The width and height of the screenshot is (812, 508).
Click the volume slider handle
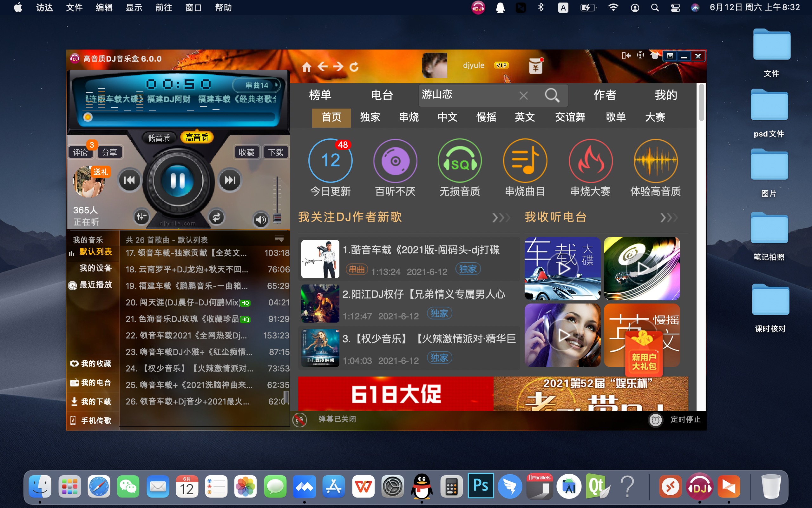click(x=277, y=219)
